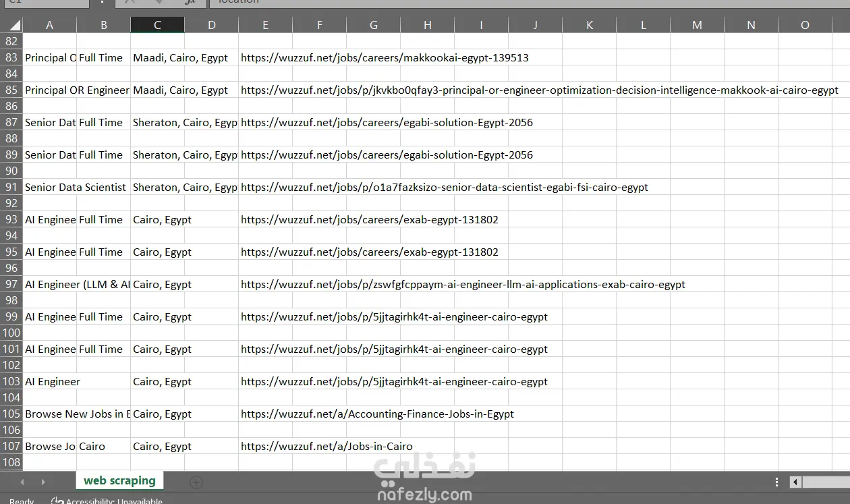Click "Full Time" cell in row 83
The height and width of the screenshot is (504, 850).
pos(103,57)
